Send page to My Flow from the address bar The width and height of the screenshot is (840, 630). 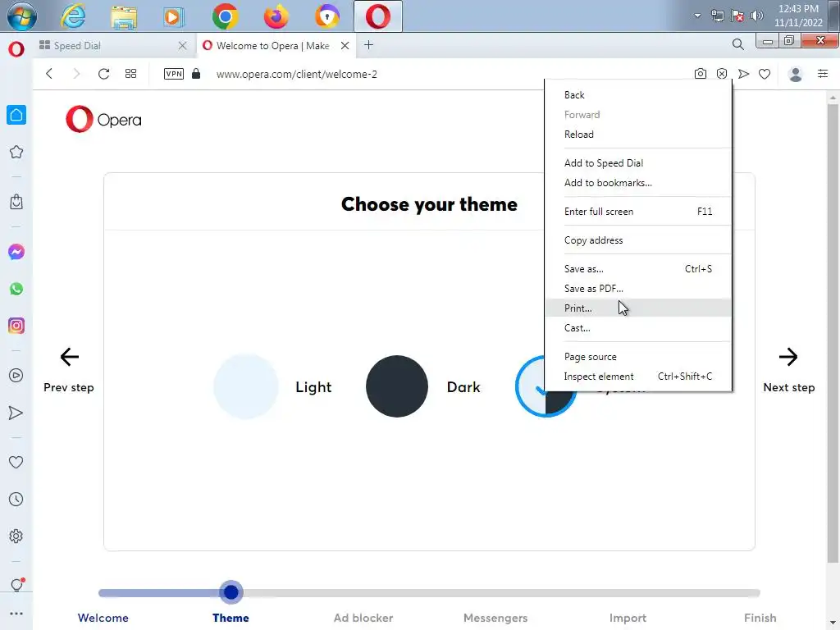pyautogui.click(x=743, y=74)
